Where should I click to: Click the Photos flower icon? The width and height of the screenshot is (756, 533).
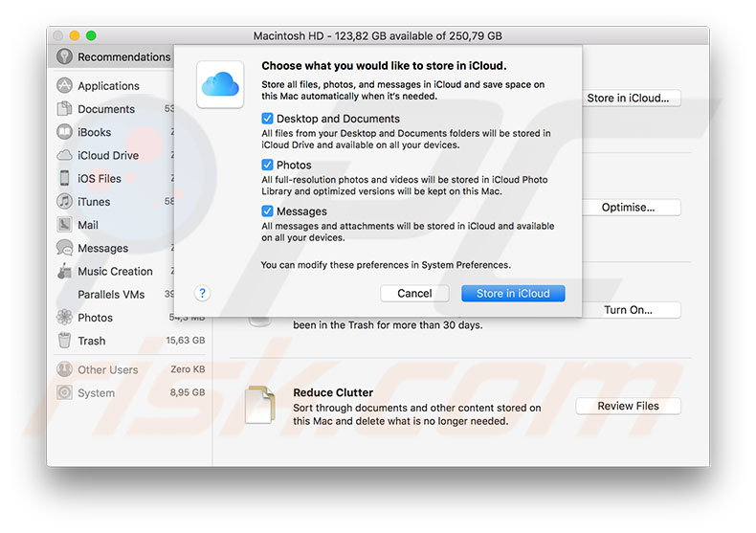click(x=64, y=317)
